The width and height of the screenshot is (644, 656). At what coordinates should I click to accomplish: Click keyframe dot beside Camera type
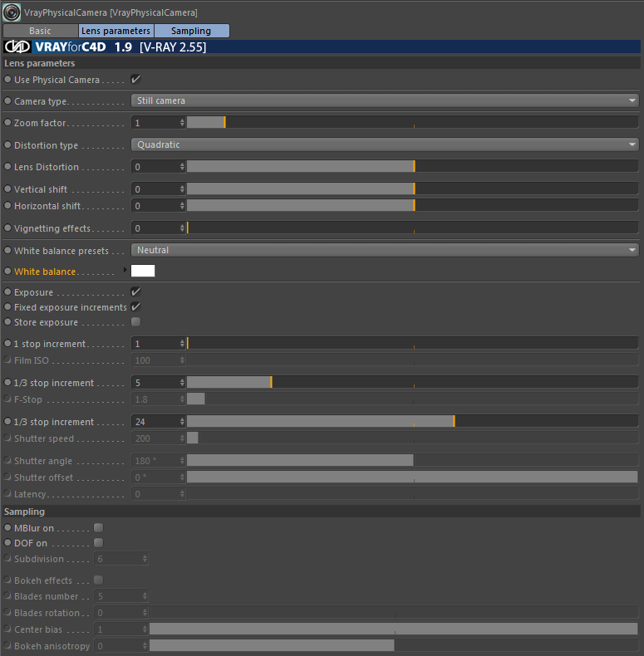7,100
